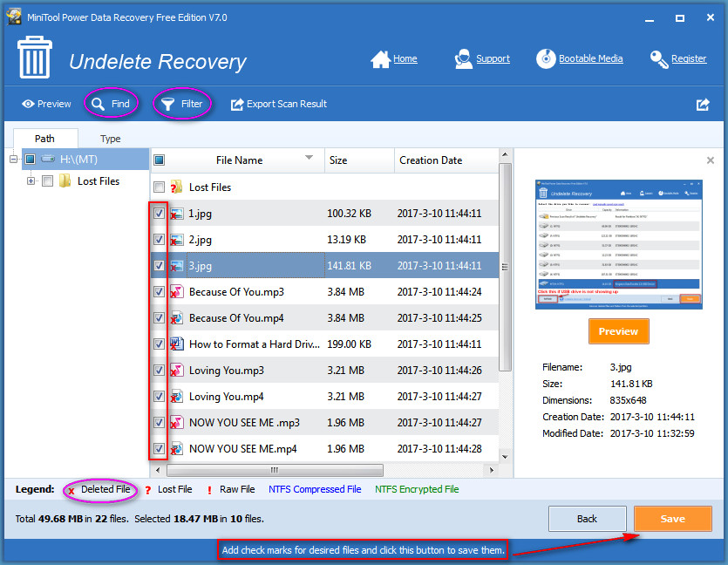The height and width of the screenshot is (565, 728).
Task: Uncheck the NOW YOU SEE ME.mp4 checkbox
Action: (159, 449)
